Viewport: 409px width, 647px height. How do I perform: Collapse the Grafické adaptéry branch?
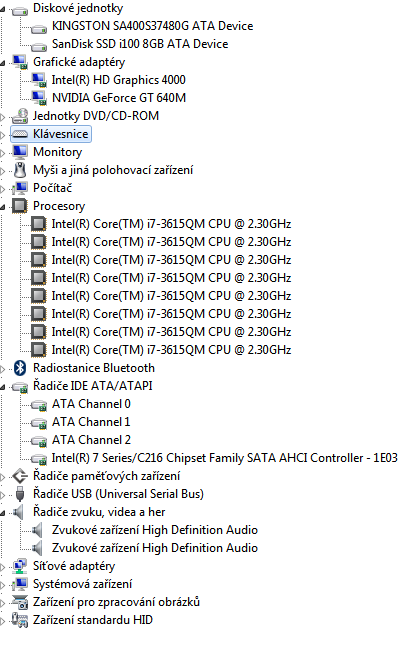coord(3,63)
